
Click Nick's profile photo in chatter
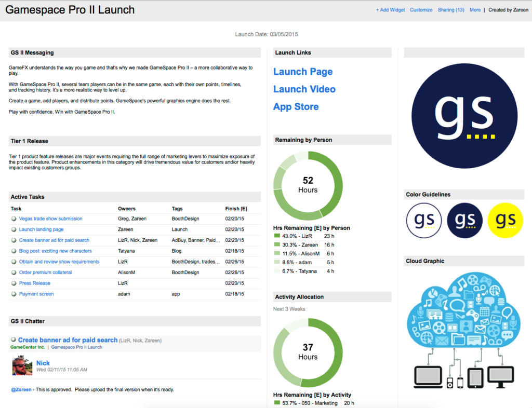[x=22, y=365]
